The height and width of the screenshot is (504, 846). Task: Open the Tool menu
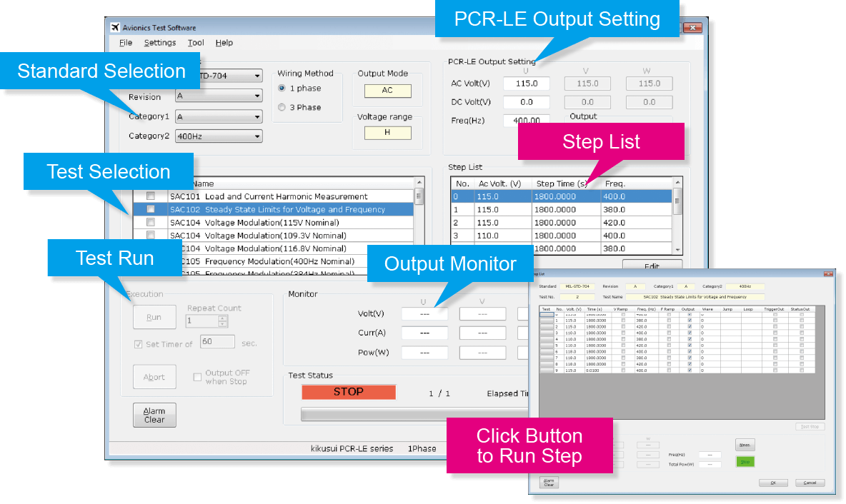(196, 43)
